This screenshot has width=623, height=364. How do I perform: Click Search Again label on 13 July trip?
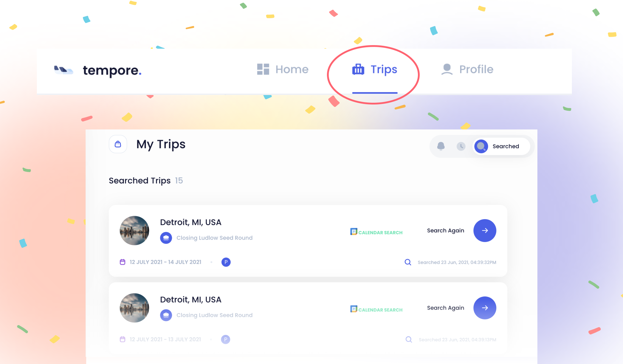(x=446, y=308)
